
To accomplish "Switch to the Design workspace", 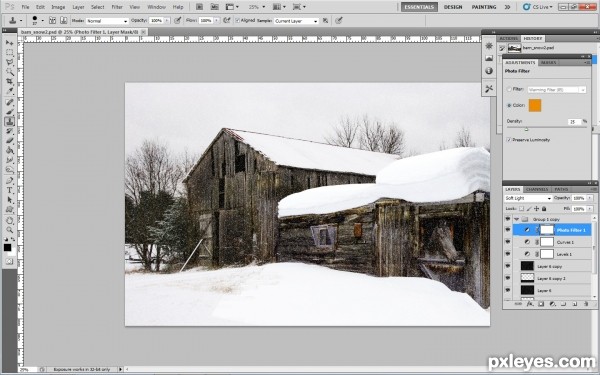I will (453, 7).
